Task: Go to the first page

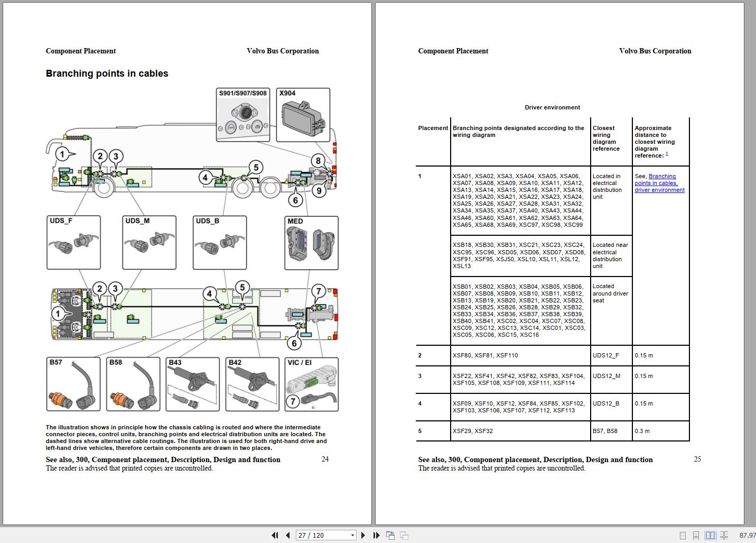Action: [x=275, y=535]
